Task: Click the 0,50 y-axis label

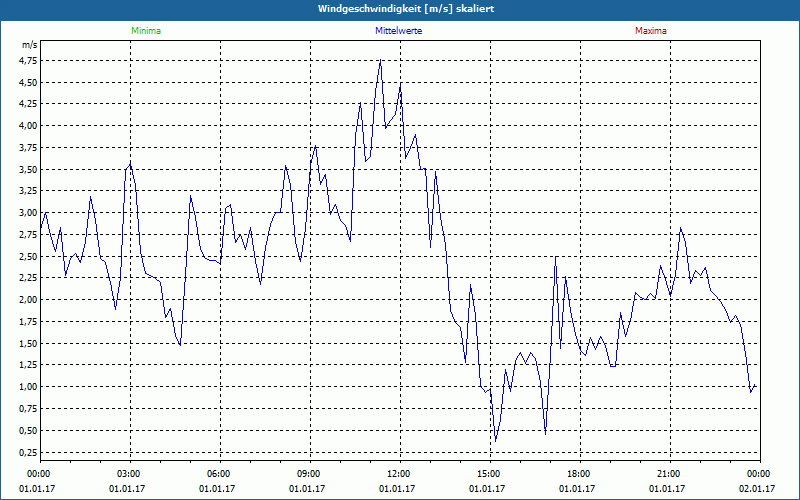Action: pos(30,431)
